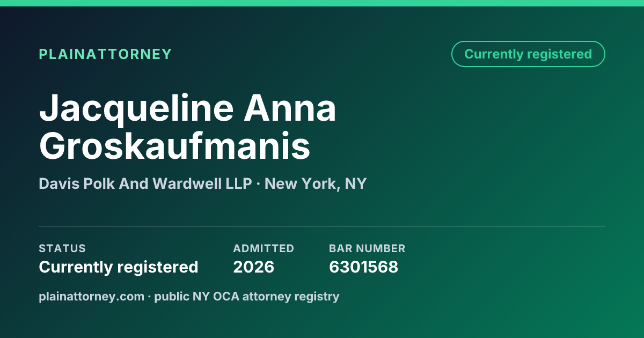Select the Currently registered status value
Image resolution: width=644 pixels, height=338 pixels.
click(x=119, y=267)
